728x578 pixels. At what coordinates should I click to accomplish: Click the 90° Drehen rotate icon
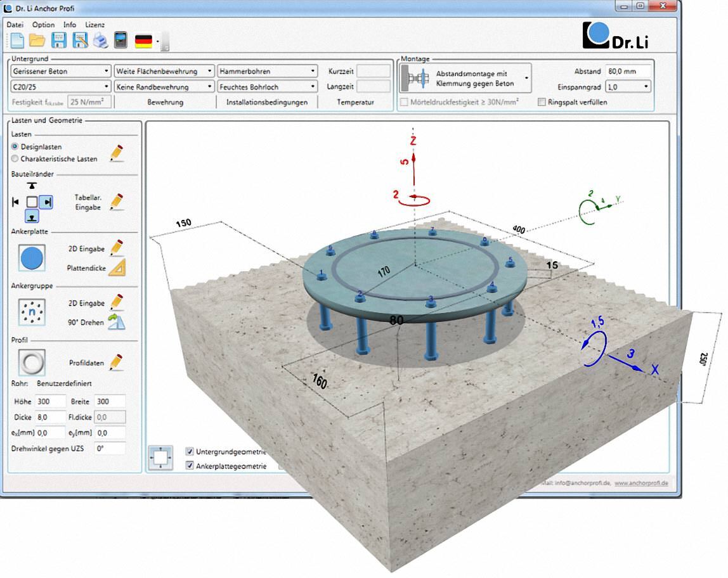click(x=116, y=322)
